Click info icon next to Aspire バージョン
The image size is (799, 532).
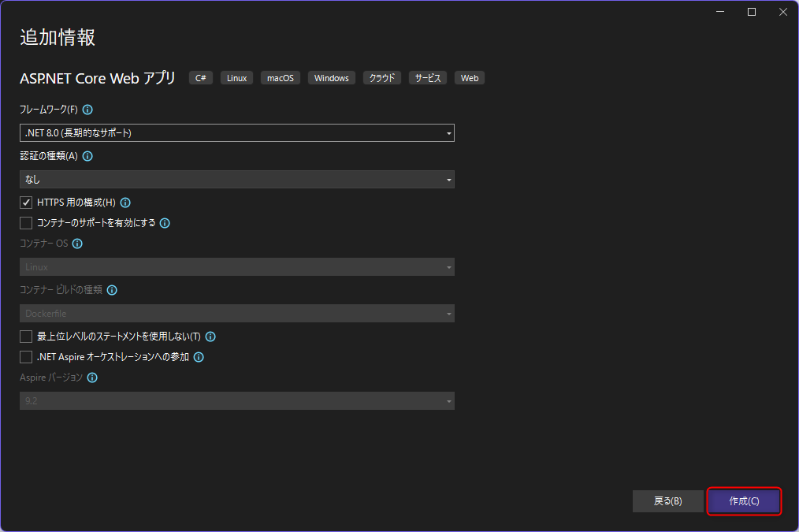click(x=92, y=378)
